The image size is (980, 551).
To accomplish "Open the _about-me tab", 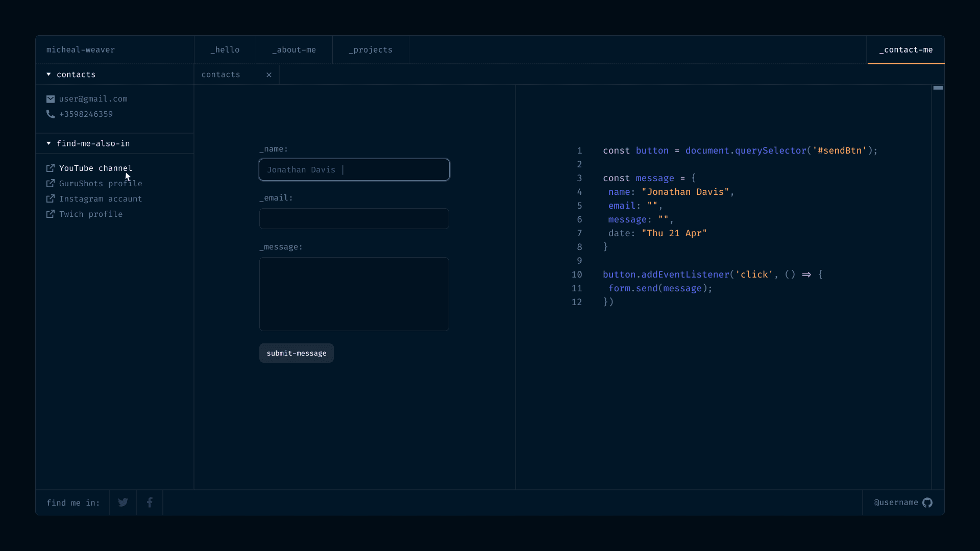I will 294,49.
